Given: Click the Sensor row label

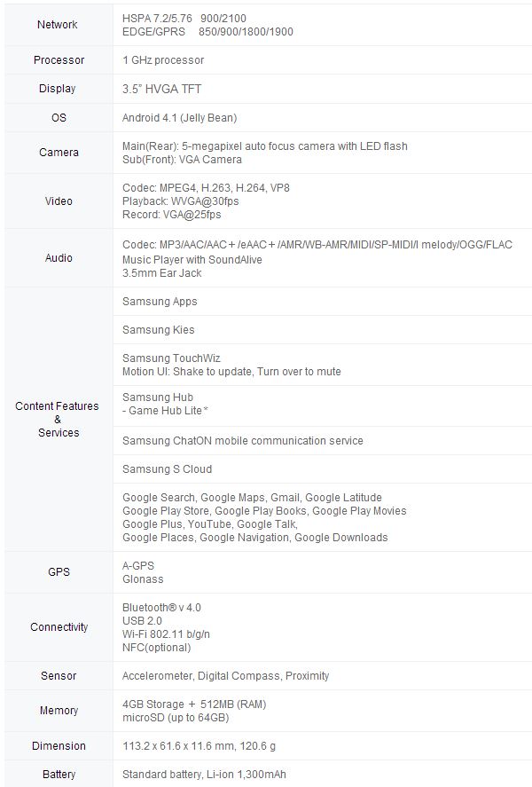Looking at the screenshot, I should coord(59,676).
